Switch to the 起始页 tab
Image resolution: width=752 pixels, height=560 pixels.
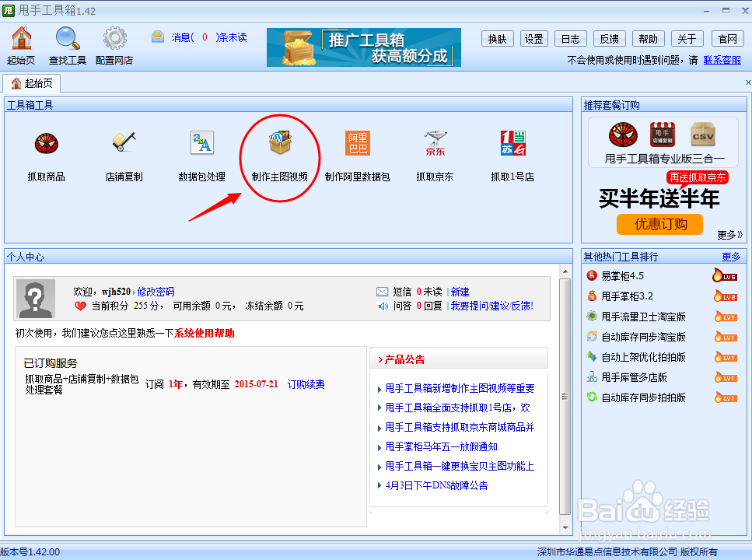coord(33,83)
